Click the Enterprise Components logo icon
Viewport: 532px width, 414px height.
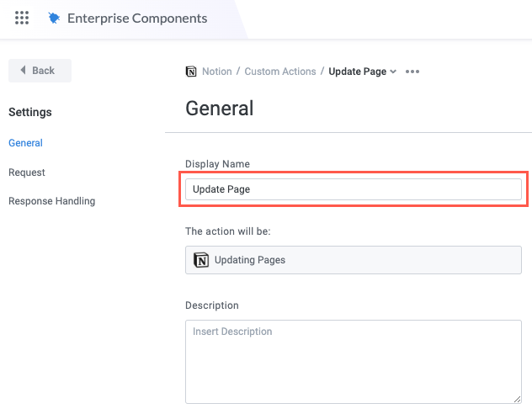(55, 18)
